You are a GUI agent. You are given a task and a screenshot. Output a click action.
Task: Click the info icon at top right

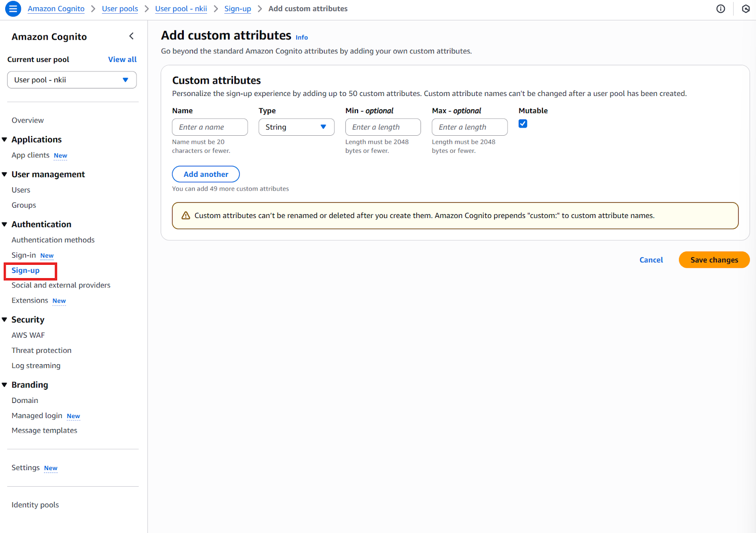(721, 9)
